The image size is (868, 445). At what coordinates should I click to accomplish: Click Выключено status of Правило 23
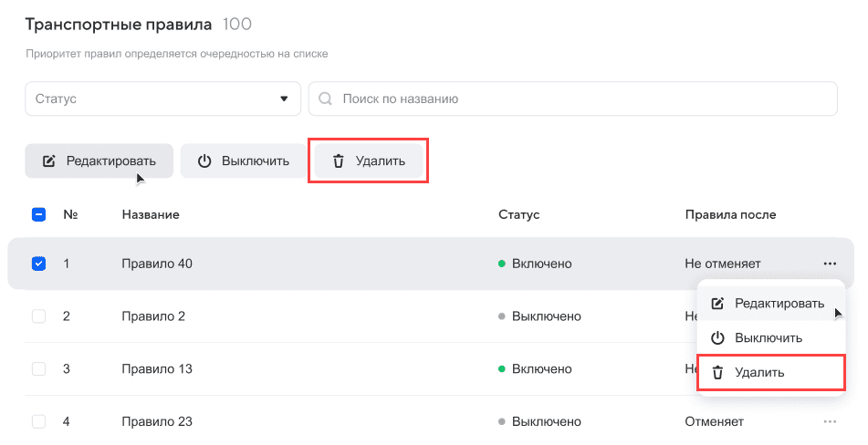539,421
